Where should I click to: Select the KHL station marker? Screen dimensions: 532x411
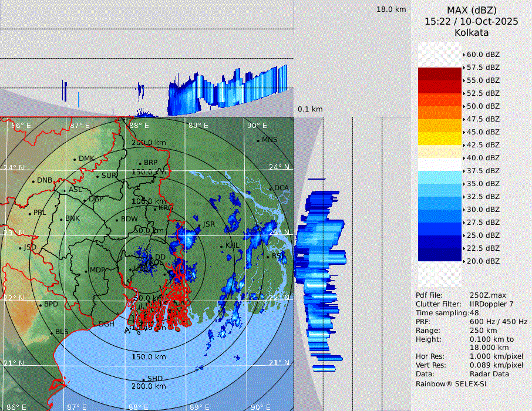click(221, 246)
